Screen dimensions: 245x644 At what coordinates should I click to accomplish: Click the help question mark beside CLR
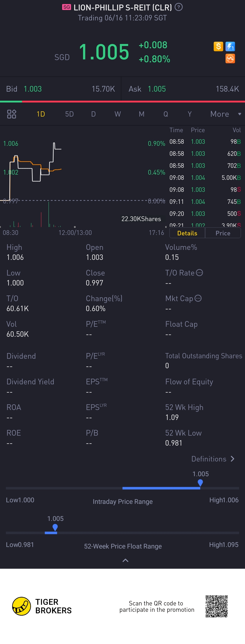179,7
